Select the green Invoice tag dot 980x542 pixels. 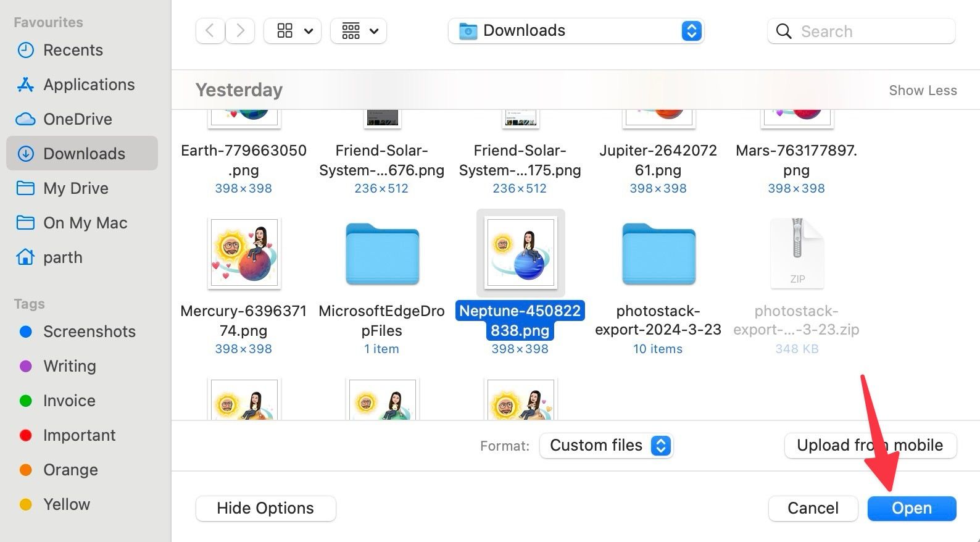[26, 401]
